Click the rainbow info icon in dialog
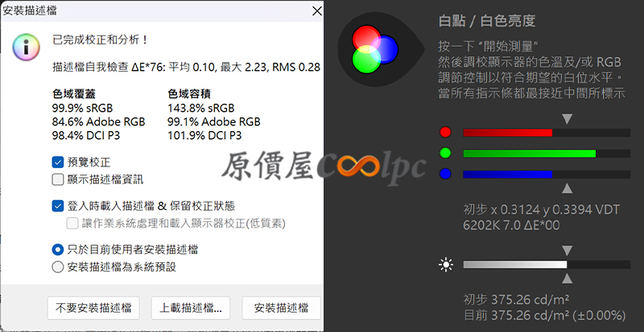Viewport: 644px width, 332px height. (x=27, y=47)
